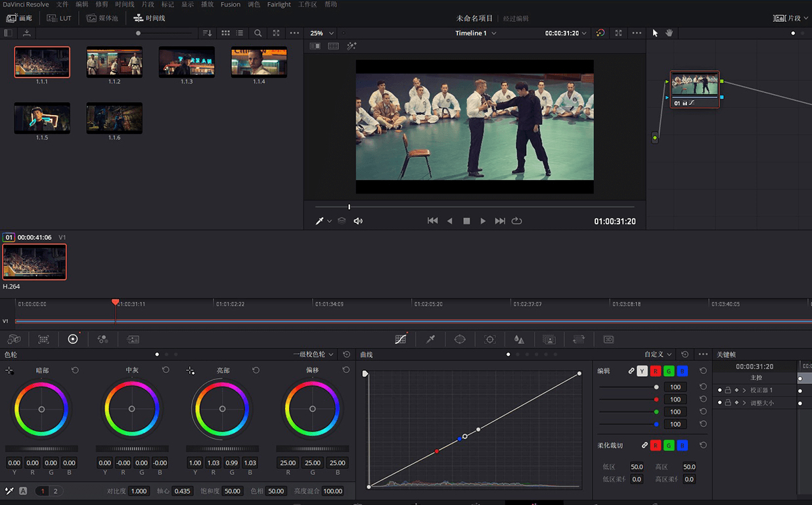Open the LUT browser panel
812x505 pixels.
click(x=59, y=18)
